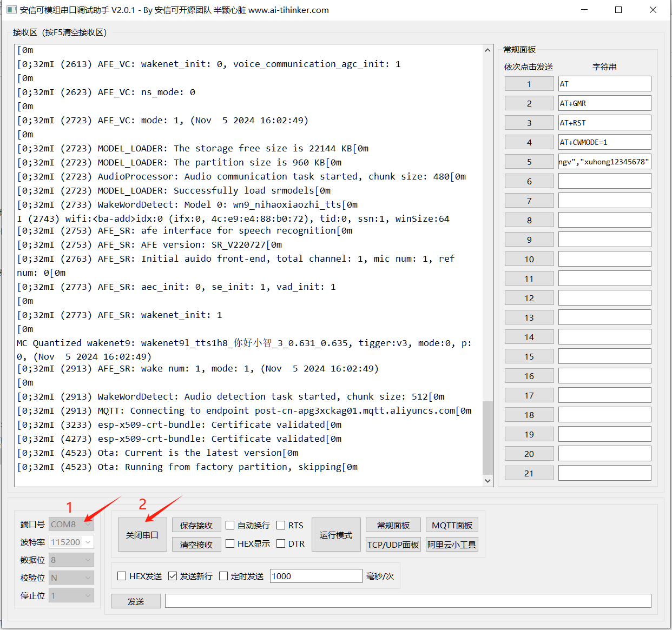Toggle the HEX显示 checkbox
This screenshot has height=630, width=672.
tap(230, 543)
